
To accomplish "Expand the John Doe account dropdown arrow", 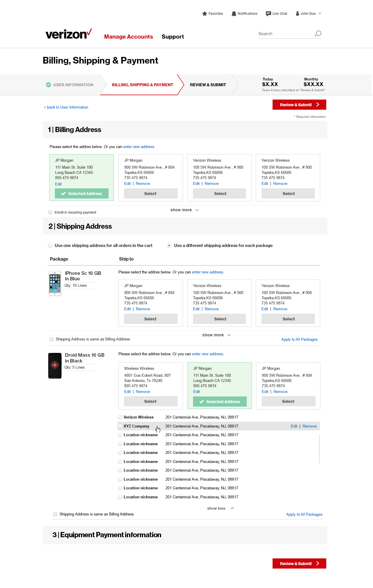I will coord(320,13).
